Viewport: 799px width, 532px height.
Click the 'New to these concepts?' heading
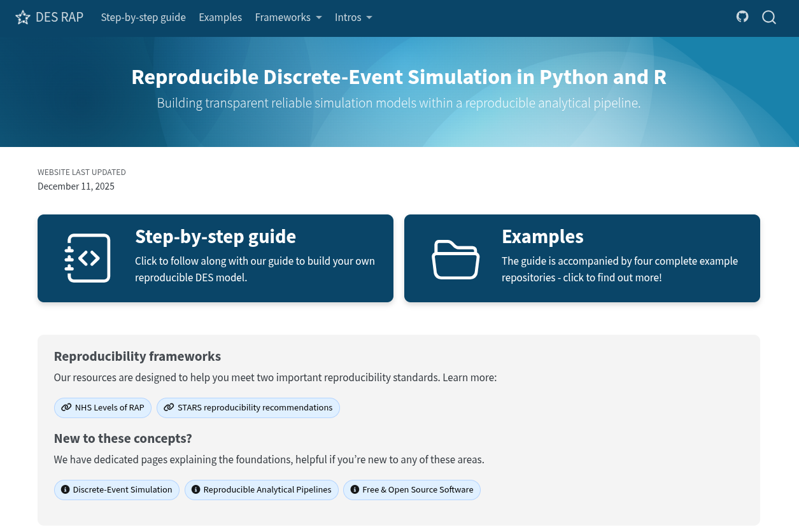(x=123, y=438)
